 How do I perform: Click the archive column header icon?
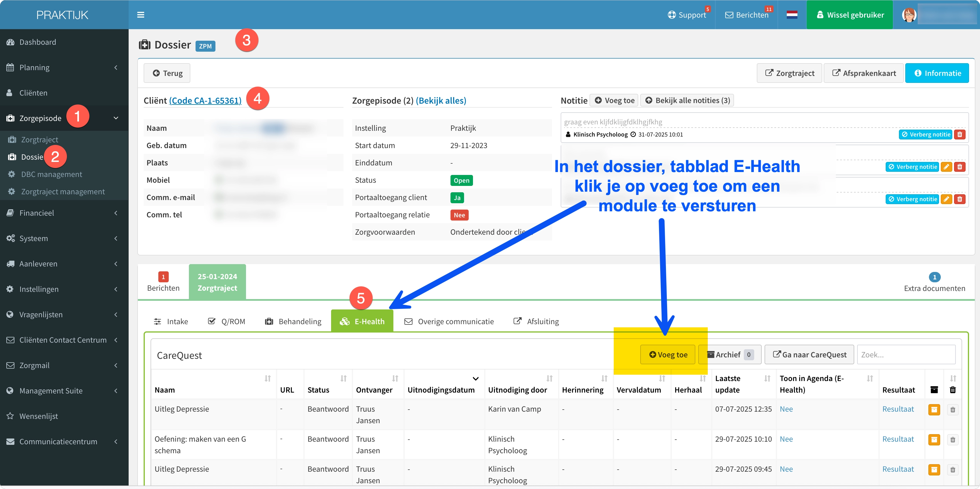pyautogui.click(x=934, y=390)
